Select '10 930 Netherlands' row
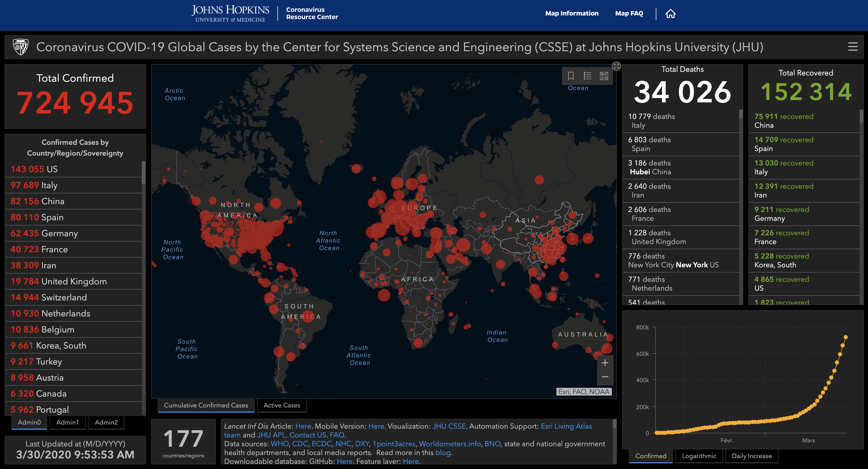This screenshot has width=868, height=469. pos(73,313)
